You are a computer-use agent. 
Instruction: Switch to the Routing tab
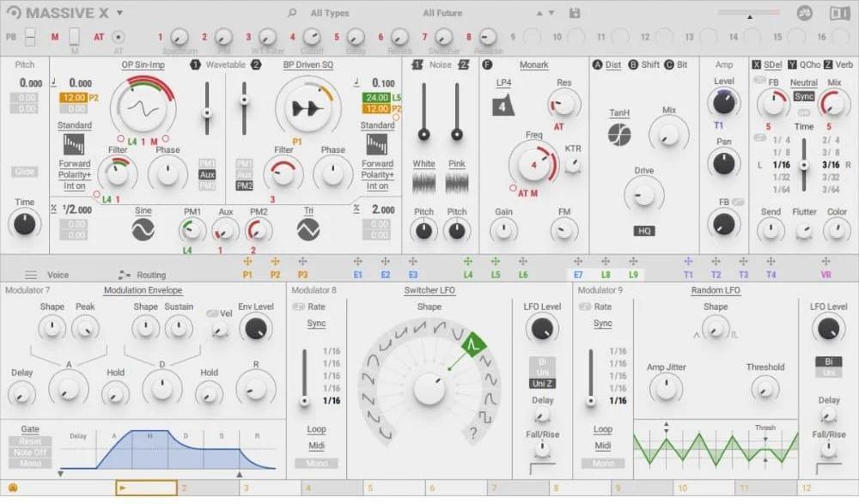(x=151, y=275)
